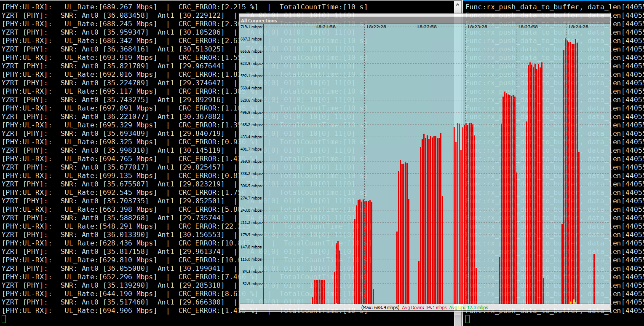The width and height of the screenshot is (644, 326).
Task: Click UL_Rate 644.190 Mbps in terminal
Action: 111,294
